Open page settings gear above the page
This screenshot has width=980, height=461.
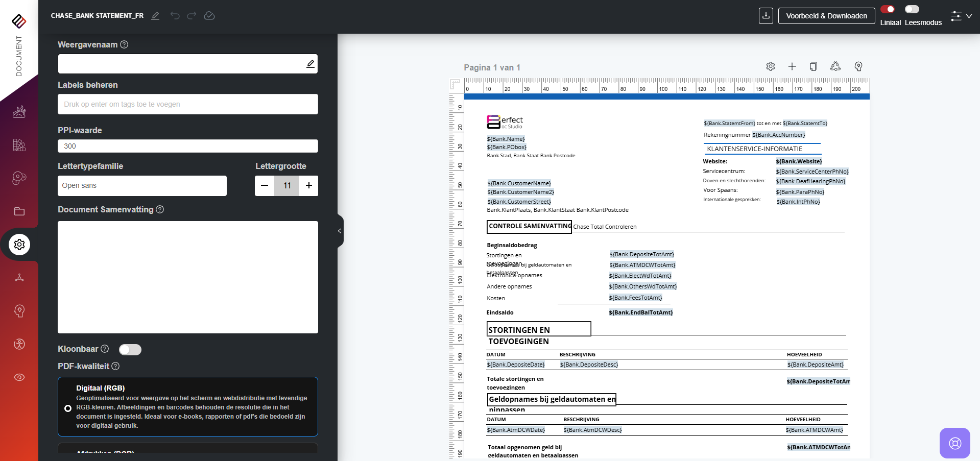click(771, 66)
